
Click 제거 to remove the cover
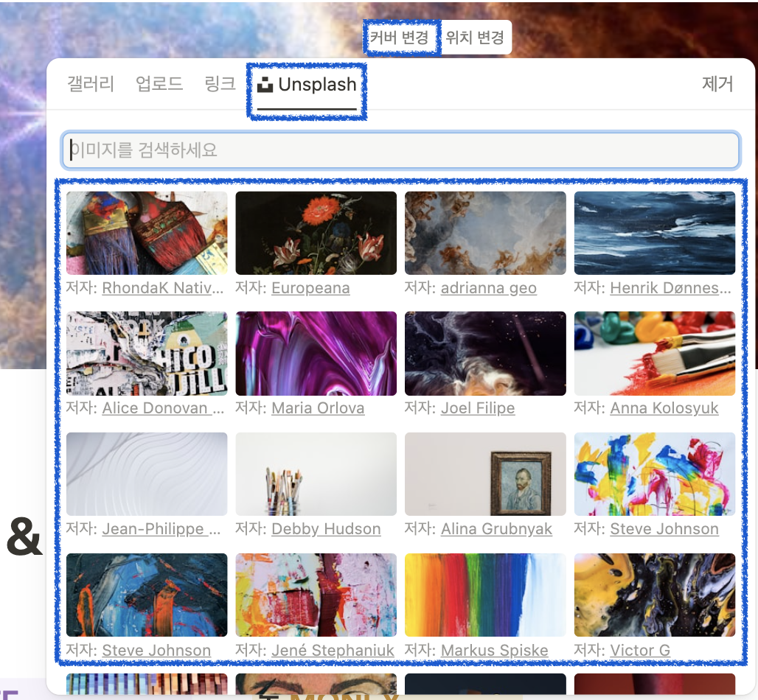click(x=719, y=84)
